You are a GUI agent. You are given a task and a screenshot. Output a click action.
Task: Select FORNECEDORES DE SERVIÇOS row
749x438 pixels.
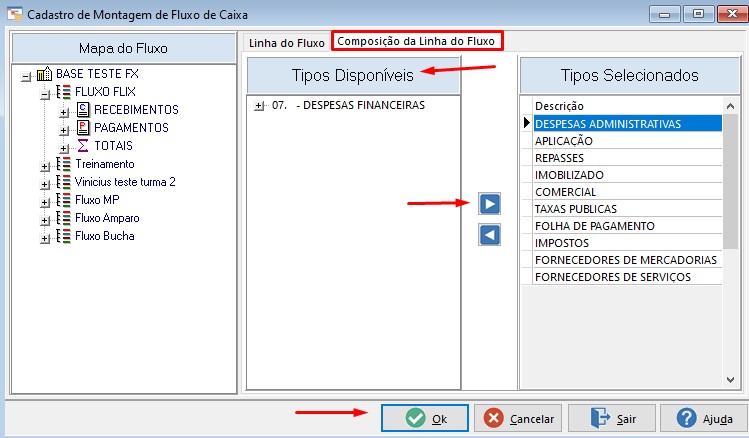coord(627,277)
